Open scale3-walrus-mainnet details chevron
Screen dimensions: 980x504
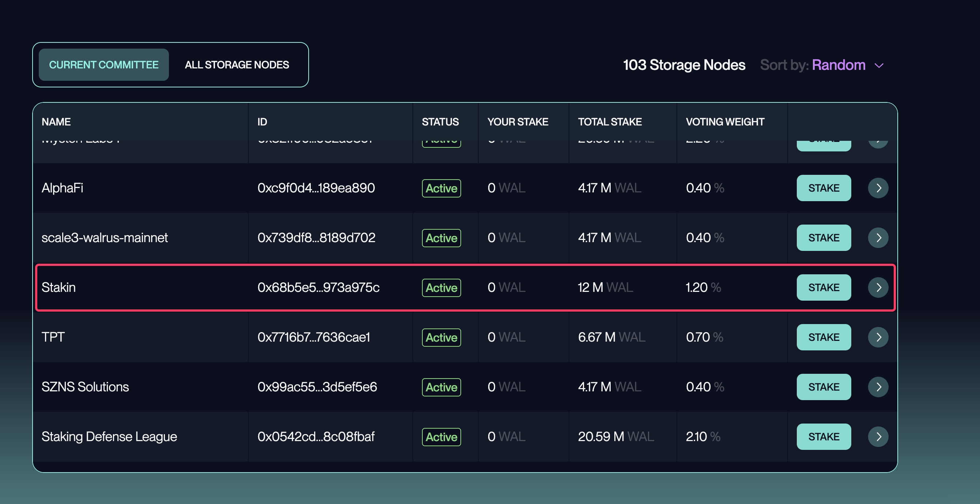point(878,238)
